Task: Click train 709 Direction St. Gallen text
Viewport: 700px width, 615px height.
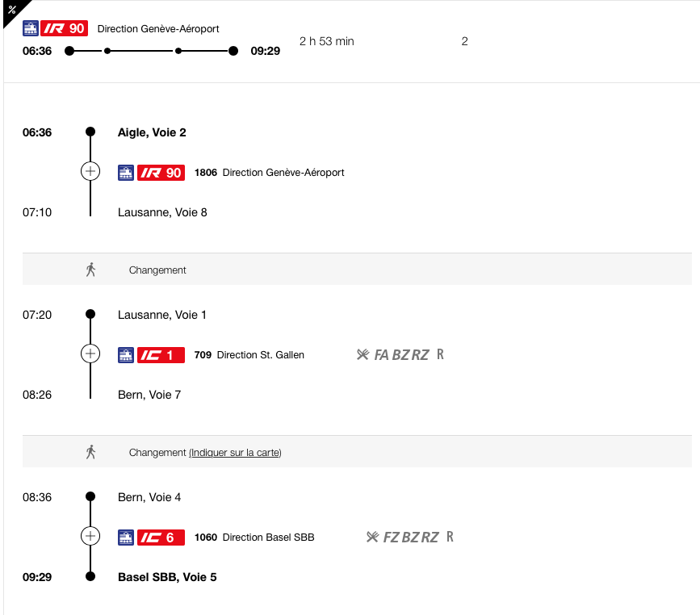Action: coord(249,355)
